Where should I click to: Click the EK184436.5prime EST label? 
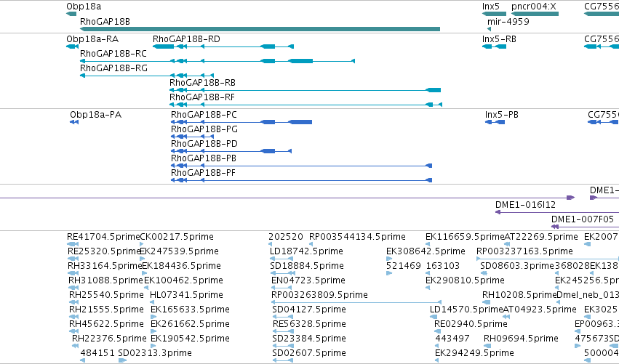181,266
